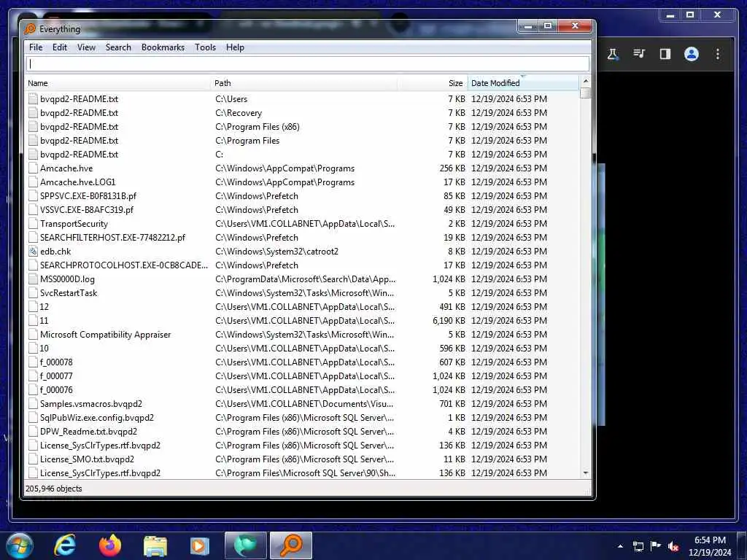Open the Tools menu
This screenshot has width=747, height=560.
[x=205, y=47]
